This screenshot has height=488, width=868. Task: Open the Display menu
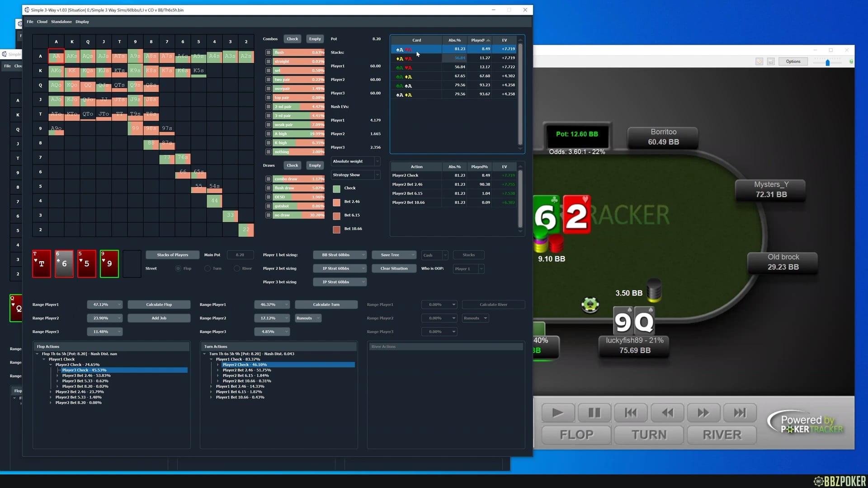click(82, 22)
